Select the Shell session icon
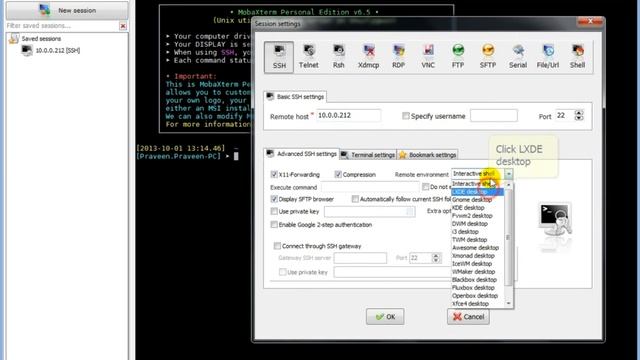The width and height of the screenshot is (640, 360). coord(578,57)
